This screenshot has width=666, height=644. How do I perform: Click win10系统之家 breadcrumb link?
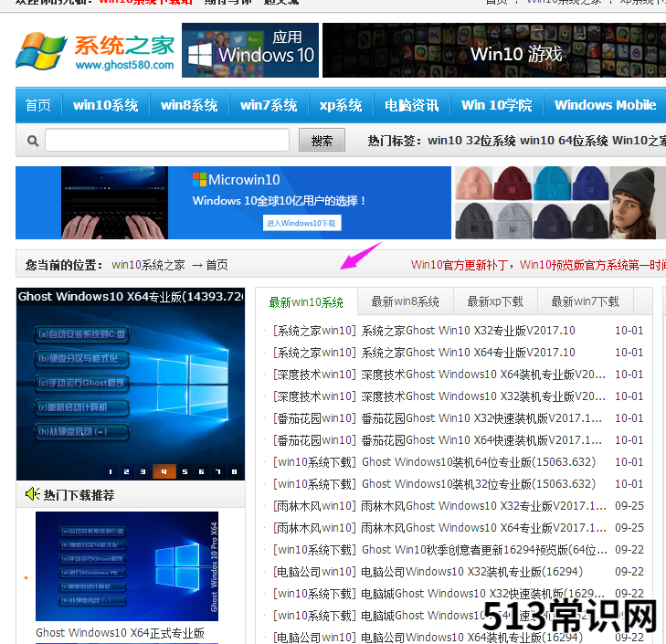(x=148, y=265)
